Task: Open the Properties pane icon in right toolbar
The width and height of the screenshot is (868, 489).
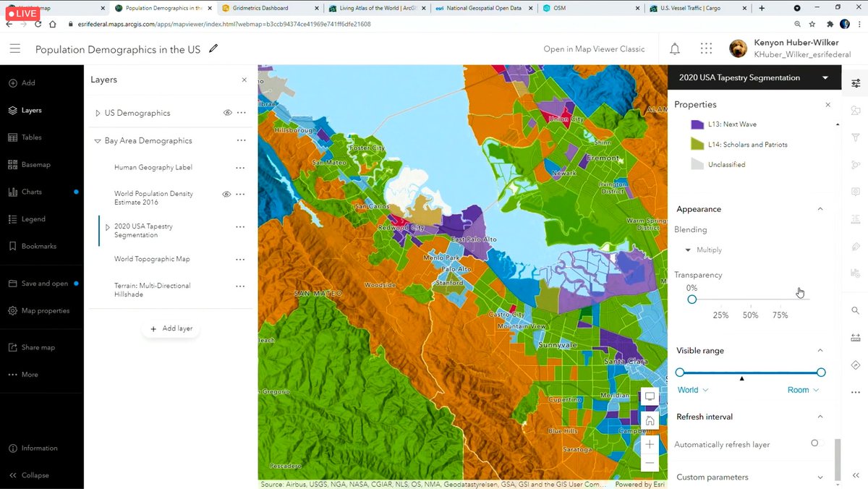Action: coord(856,83)
